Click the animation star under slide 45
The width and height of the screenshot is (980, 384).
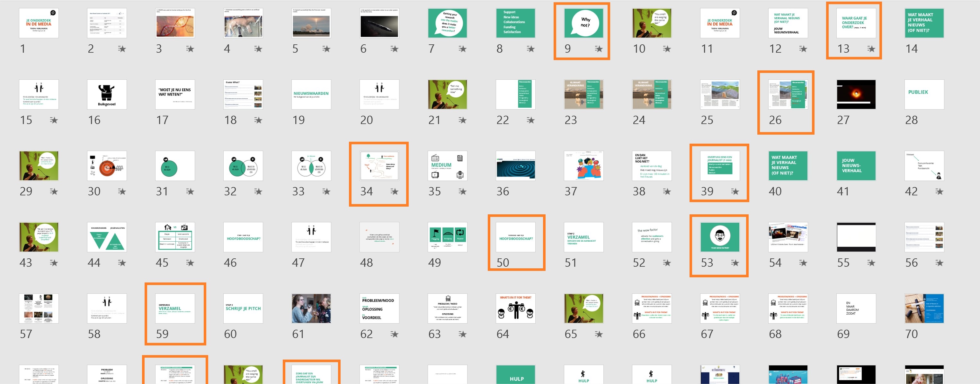(190, 263)
